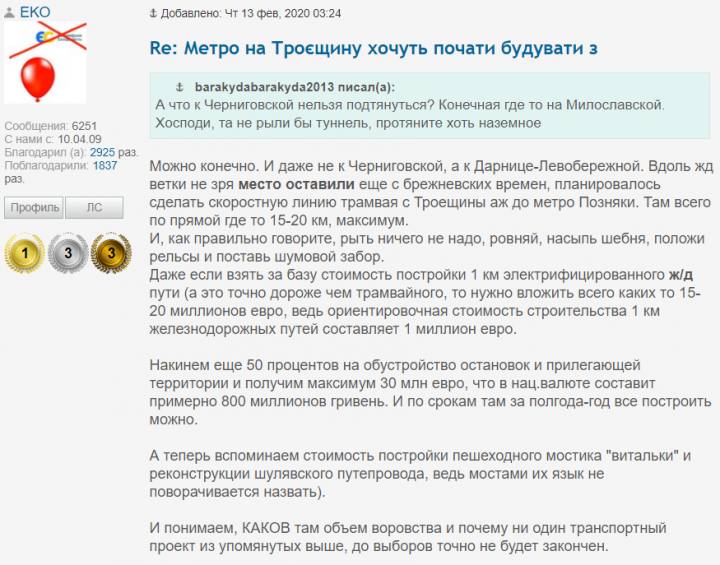Click the bronze medal badge numbered 3

point(111,253)
